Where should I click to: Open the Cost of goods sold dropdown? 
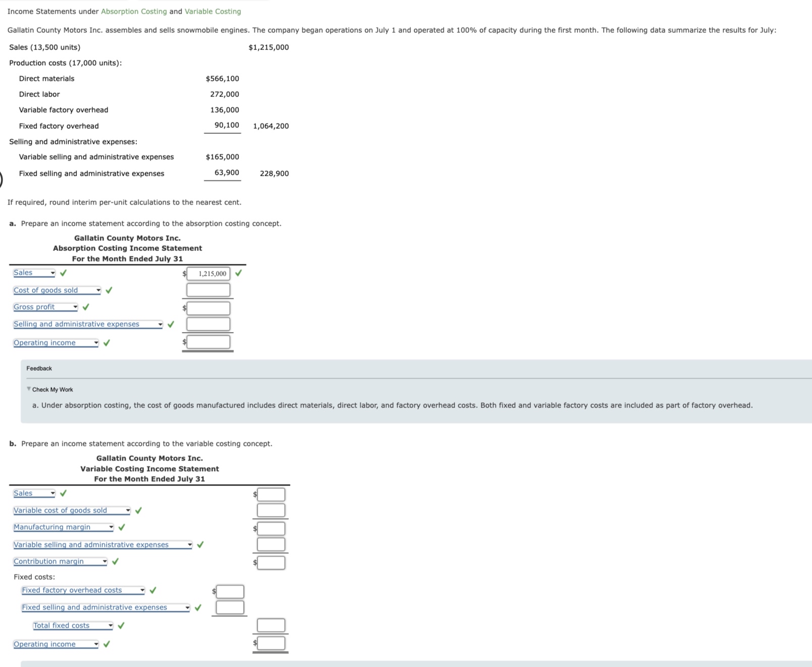coord(57,290)
